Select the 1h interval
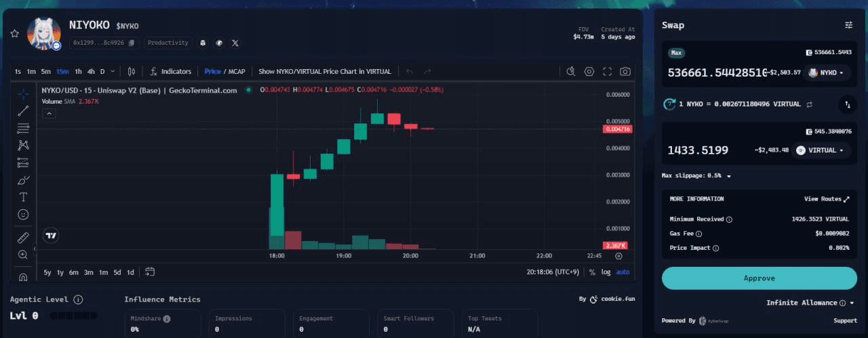The height and width of the screenshot is (338, 868). (79, 71)
